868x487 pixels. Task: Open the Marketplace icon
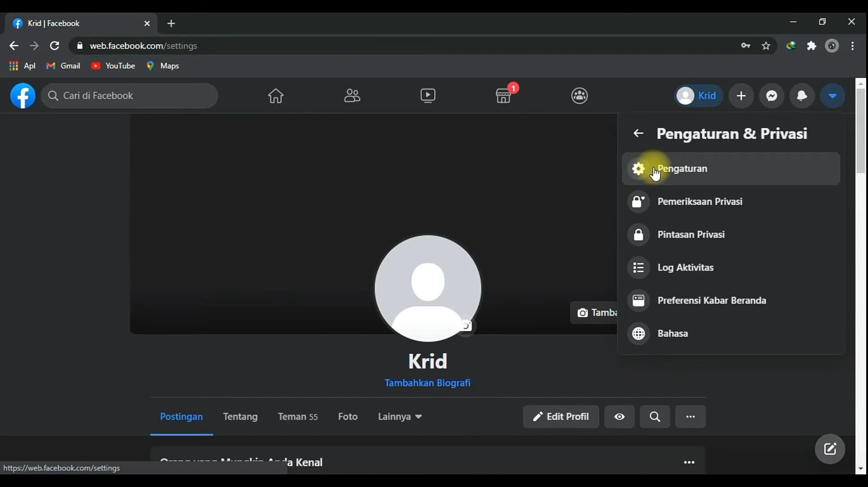pos(503,96)
